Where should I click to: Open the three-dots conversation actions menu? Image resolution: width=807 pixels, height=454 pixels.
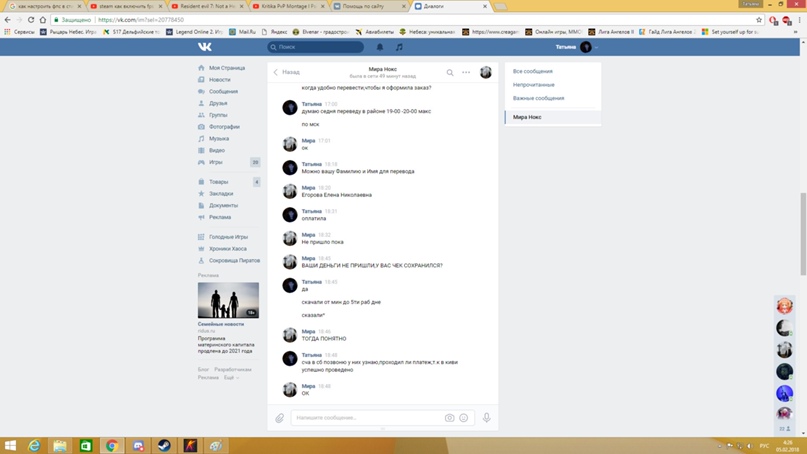click(466, 72)
